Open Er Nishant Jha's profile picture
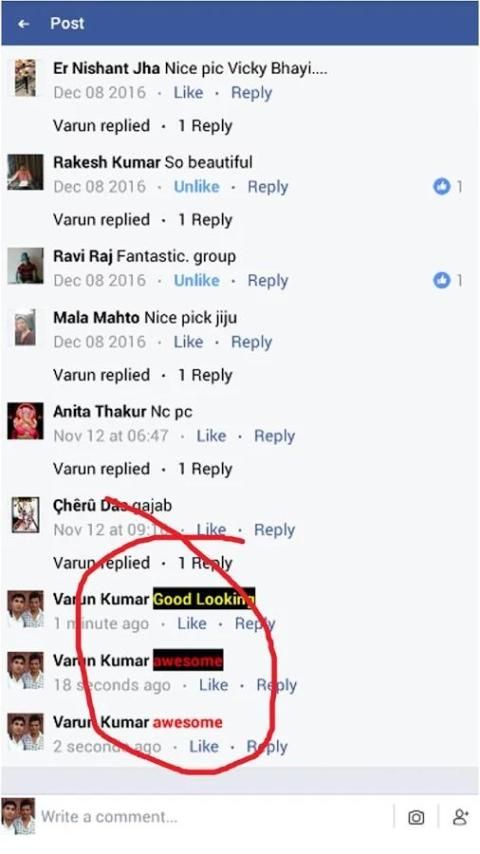Screen dimensions: 480x854 25,78
